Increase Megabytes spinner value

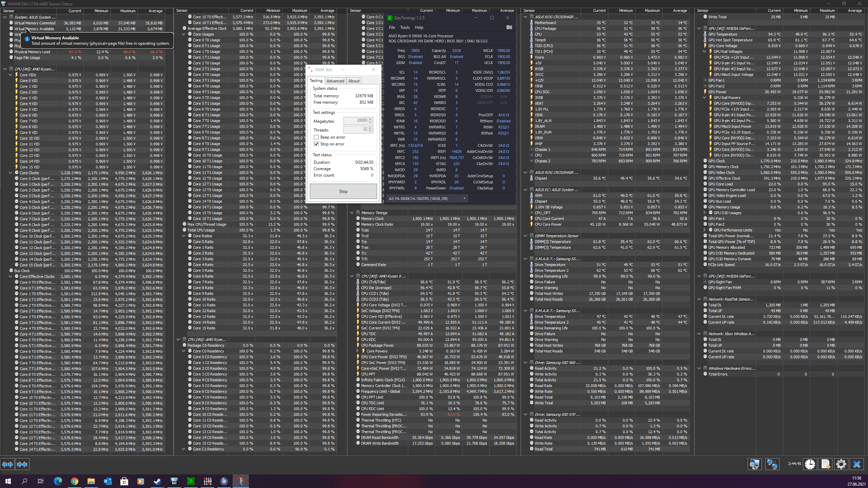[x=370, y=119]
